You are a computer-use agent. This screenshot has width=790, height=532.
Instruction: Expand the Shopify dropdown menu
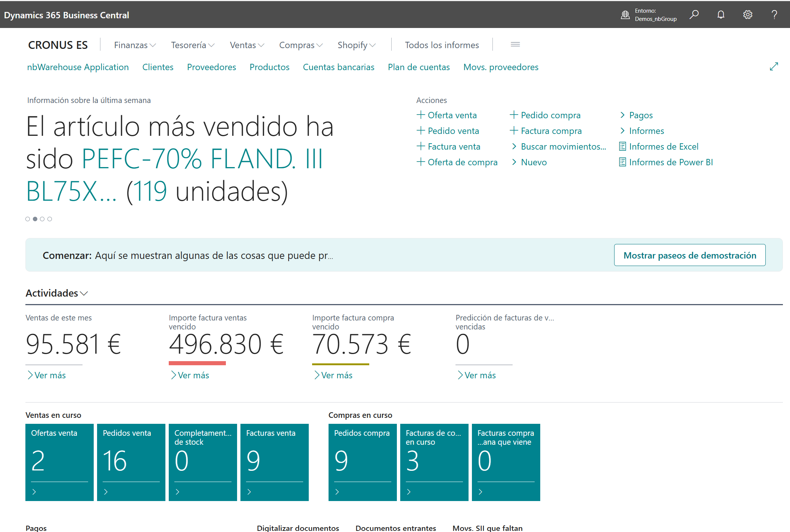[x=357, y=45]
